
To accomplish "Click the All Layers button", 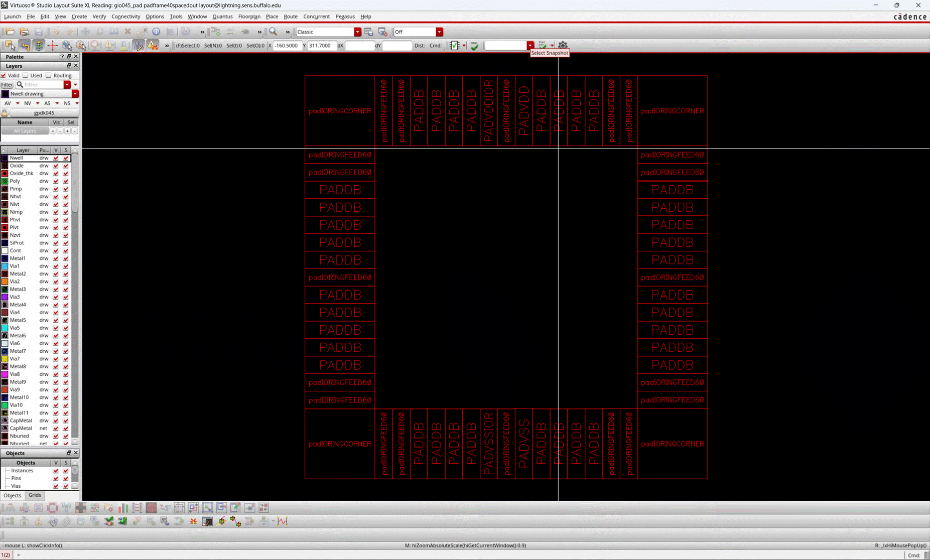I will pos(25,131).
